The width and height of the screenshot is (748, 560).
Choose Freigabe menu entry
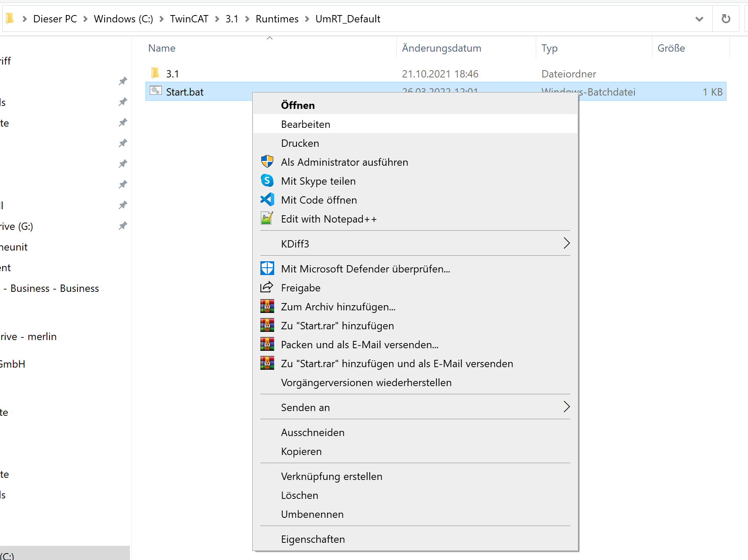click(x=415, y=288)
